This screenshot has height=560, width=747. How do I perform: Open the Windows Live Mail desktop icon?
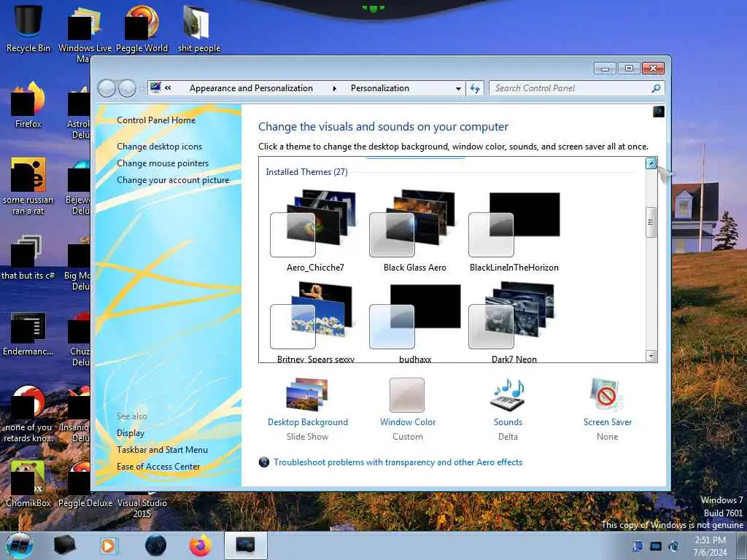[85, 32]
